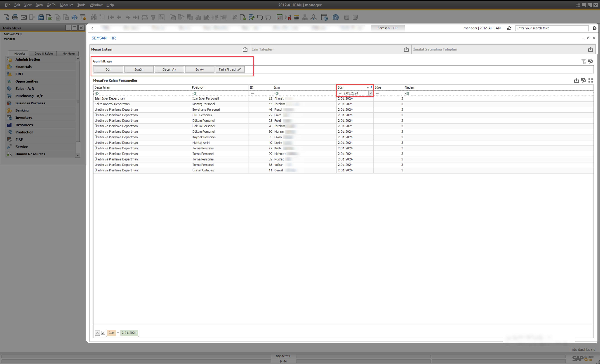This screenshot has width=600, height=364.
Task: Remove the active filter with the X box
Action: click(97, 333)
